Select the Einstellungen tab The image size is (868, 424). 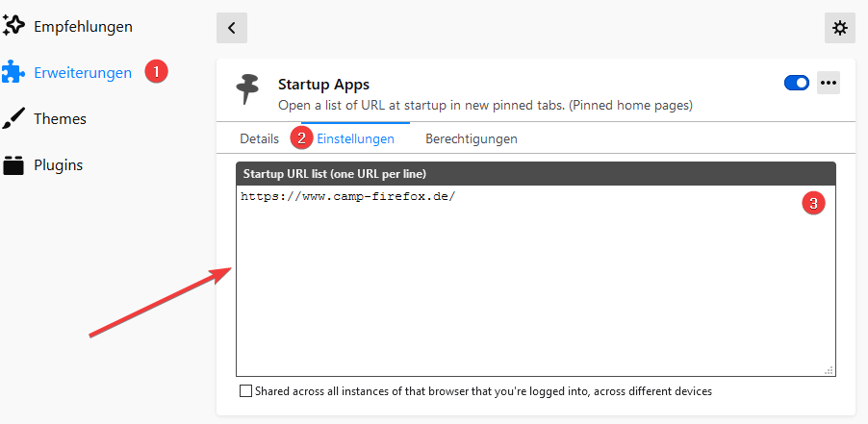[x=355, y=138]
